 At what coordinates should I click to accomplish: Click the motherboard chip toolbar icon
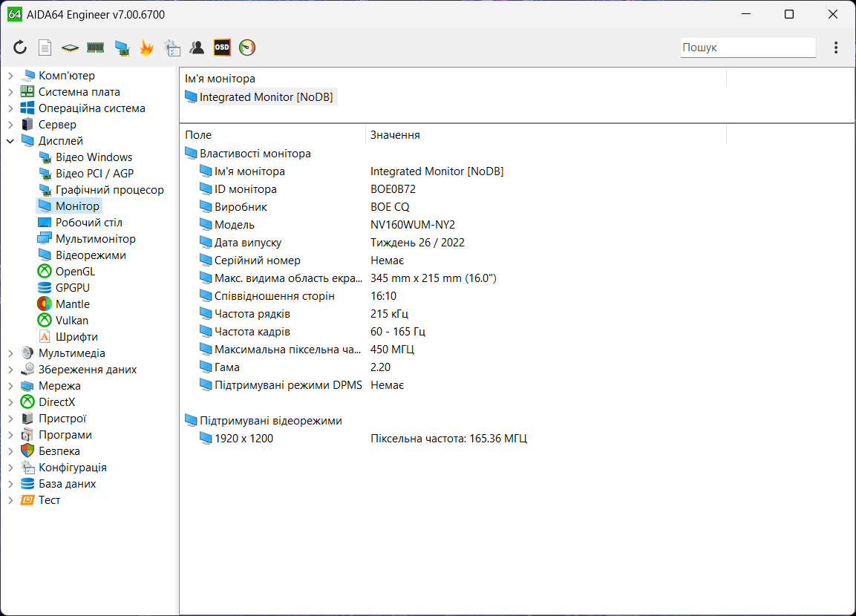pyautogui.click(x=70, y=47)
